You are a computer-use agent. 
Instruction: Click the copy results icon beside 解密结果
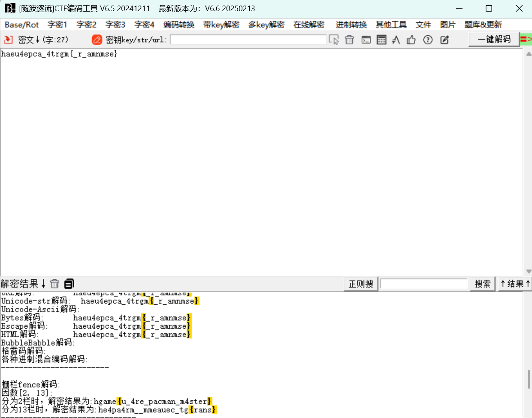click(69, 284)
